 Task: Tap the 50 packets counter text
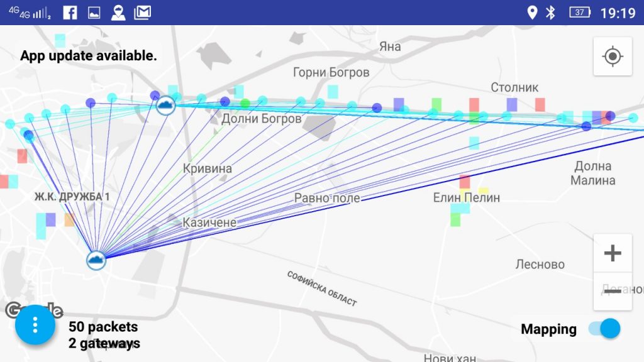tap(103, 327)
